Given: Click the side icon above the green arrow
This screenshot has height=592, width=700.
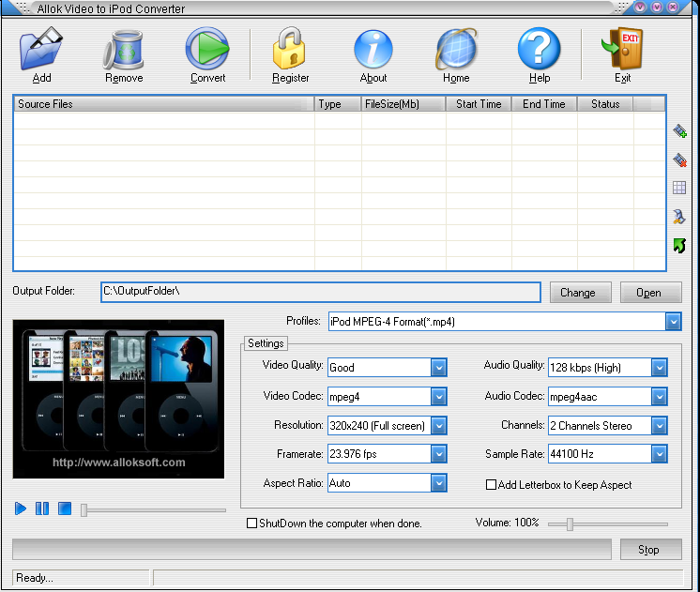Looking at the screenshot, I should [679, 217].
